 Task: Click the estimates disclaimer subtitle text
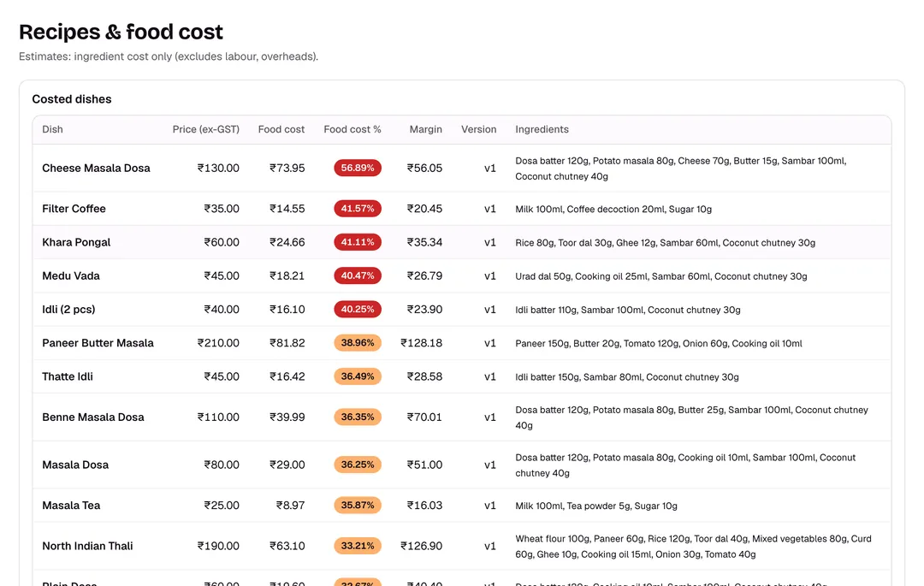click(169, 57)
